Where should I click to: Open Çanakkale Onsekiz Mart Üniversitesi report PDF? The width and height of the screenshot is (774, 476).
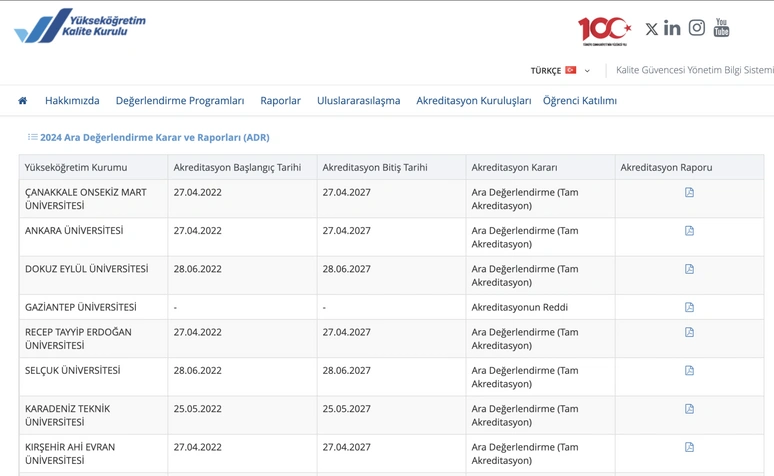(689, 193)
